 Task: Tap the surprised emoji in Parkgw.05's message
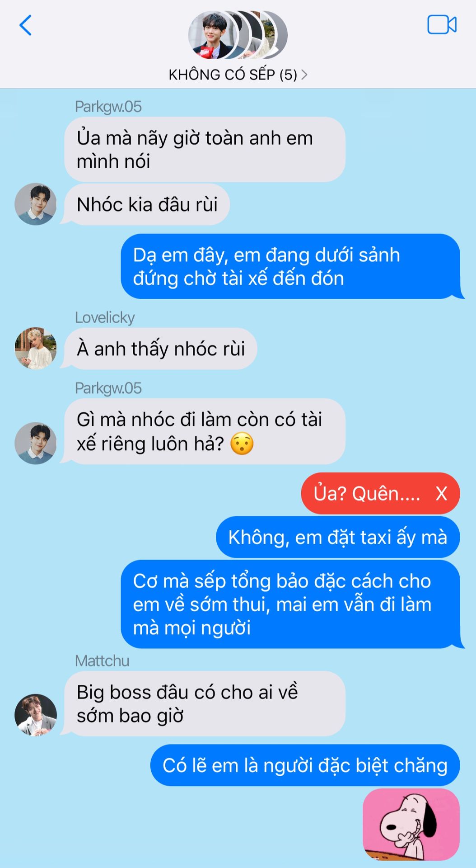242,443
